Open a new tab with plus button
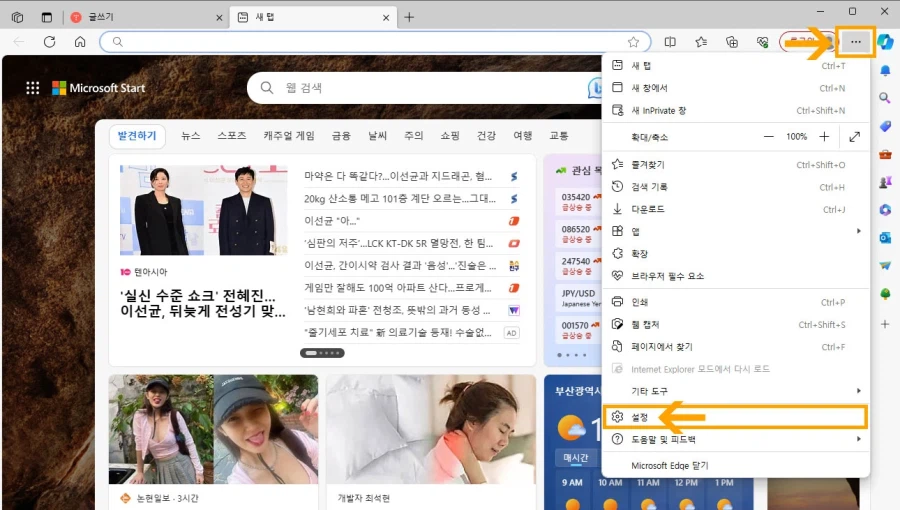900x510 pixels. [409, 17]
